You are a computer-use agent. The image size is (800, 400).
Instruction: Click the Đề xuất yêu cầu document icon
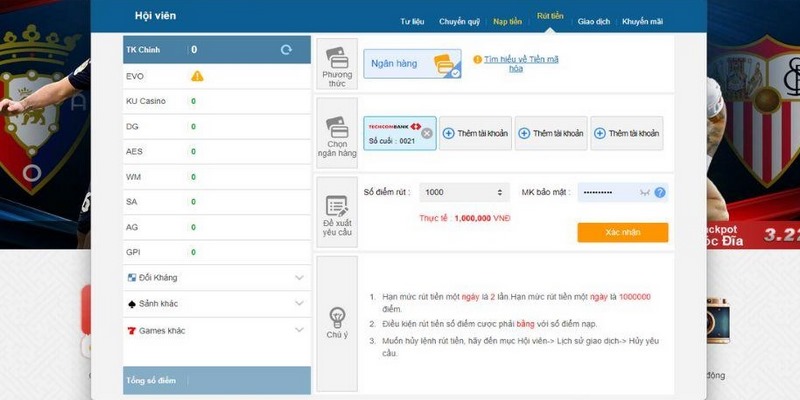click(337, 205)
